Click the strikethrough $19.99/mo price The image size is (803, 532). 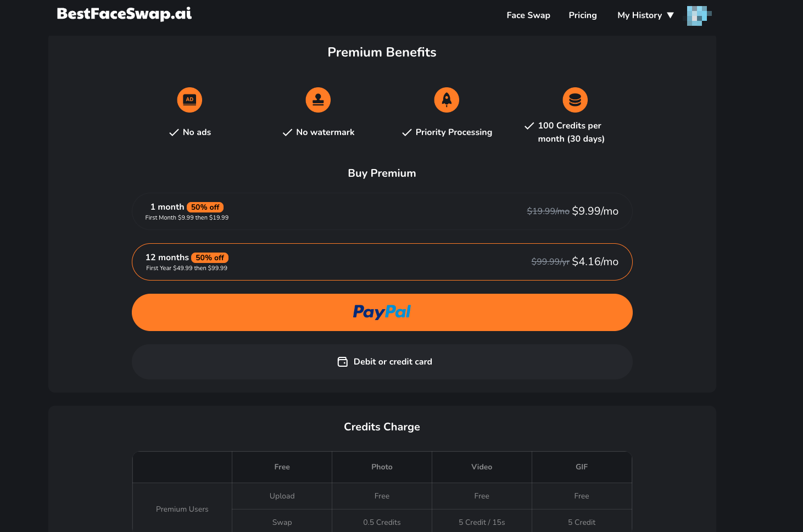pos(548,211)
